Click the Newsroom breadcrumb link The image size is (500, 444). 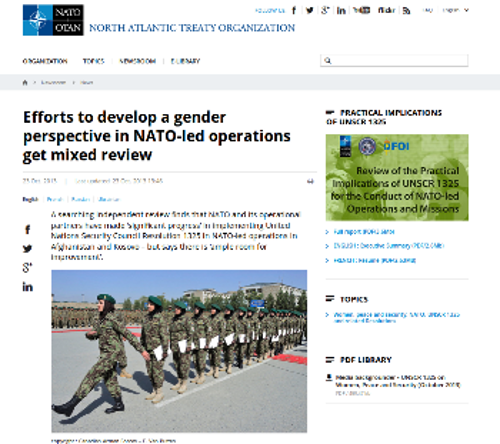click(x=53, y=82)
